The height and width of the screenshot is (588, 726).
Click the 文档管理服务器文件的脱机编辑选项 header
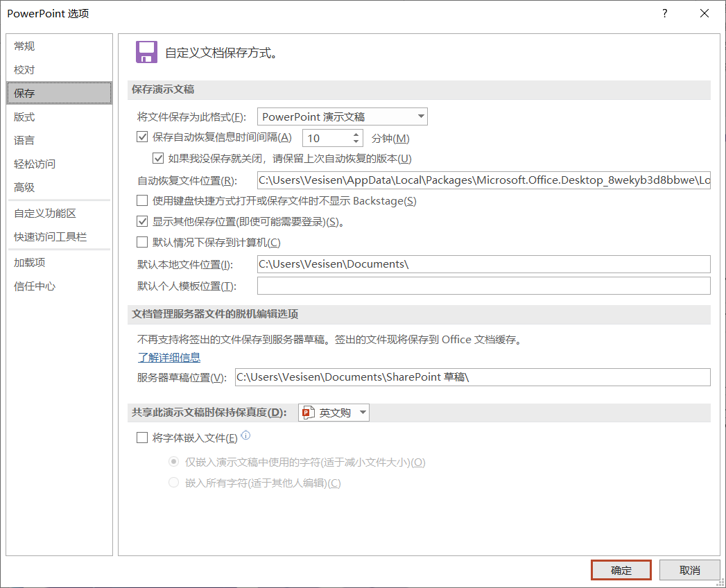[419, 314]
